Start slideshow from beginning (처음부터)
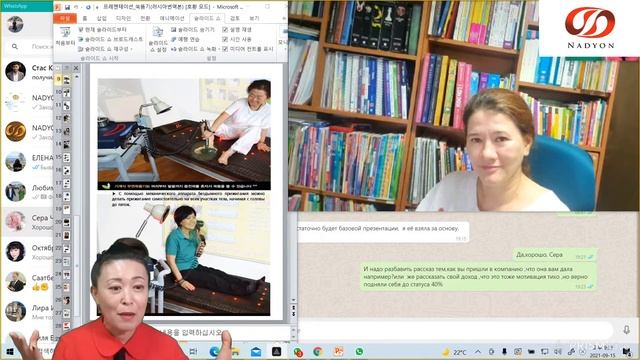The width and height of the screenshot is (640, 360). [65, 36]
